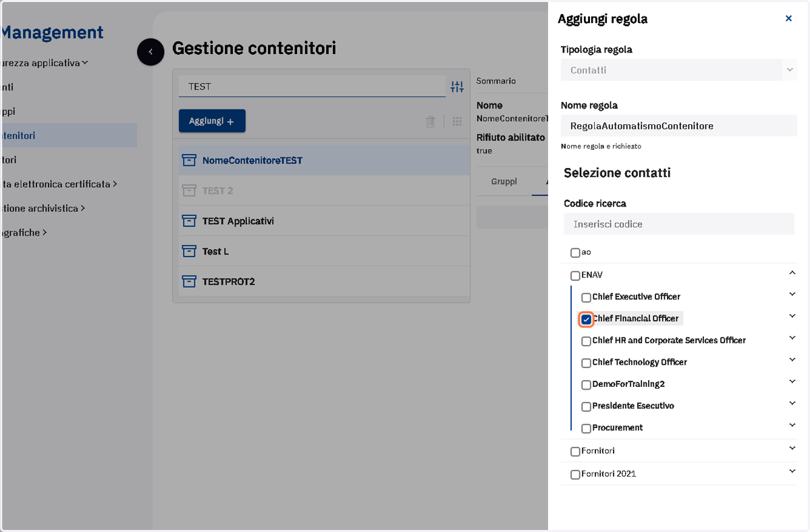The image size is (810, 532).
Task: Select NomeContenitoreTEST in the list
Action: [x=324, y=161]
